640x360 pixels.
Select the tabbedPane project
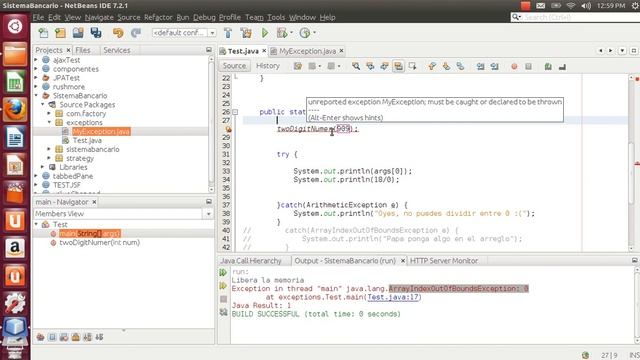pyautogui.click(x=73, y=176)
